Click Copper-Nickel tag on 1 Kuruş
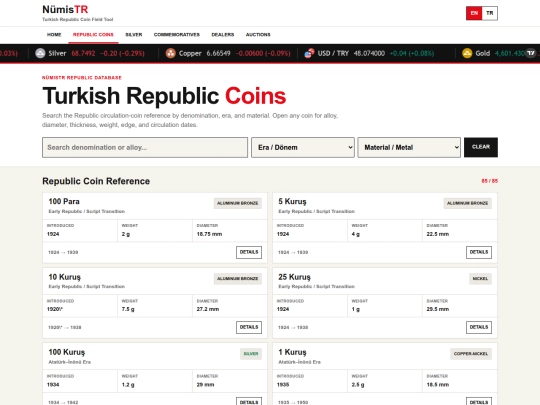 click(x=471, y=354)
